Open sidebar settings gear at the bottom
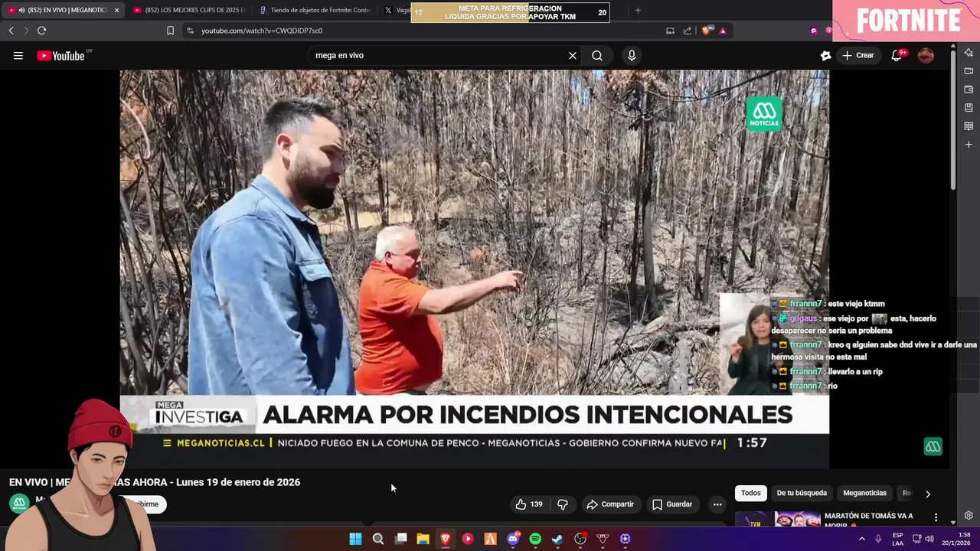This screenshot has width=980, height=551. 969,515
